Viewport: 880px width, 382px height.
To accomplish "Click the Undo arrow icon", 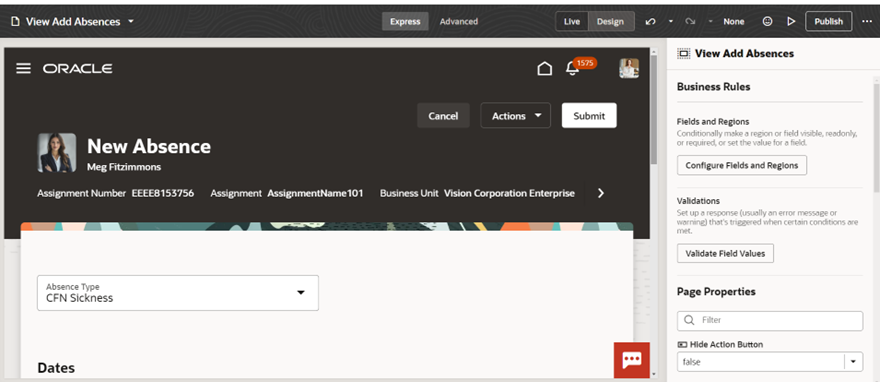I will pyautogui.click(x=650, y=21).
